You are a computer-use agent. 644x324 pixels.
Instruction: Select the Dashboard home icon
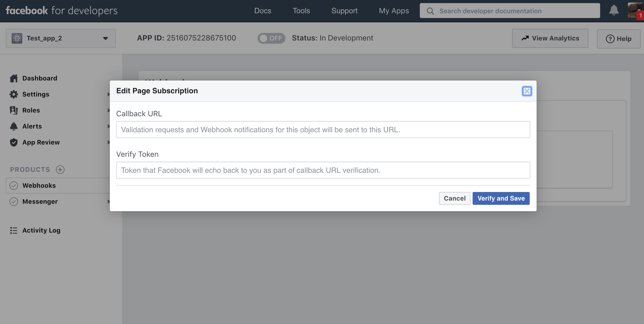[x=14, y=78]
